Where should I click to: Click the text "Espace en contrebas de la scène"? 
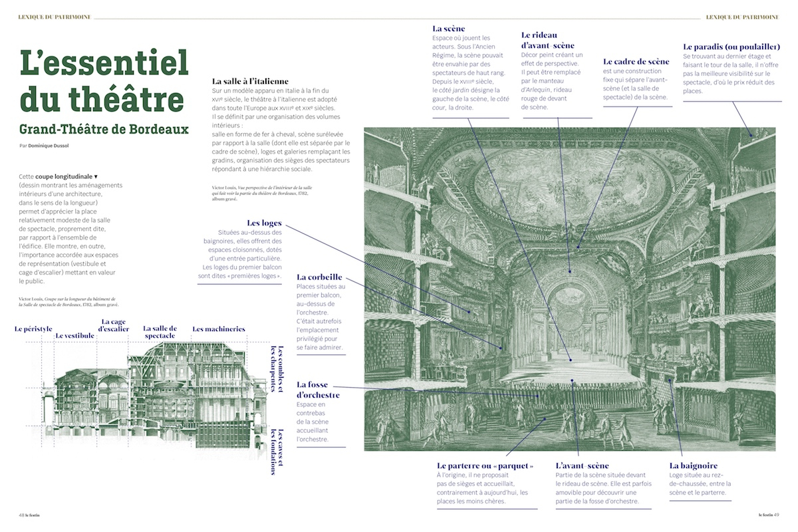tap(311, 412)
